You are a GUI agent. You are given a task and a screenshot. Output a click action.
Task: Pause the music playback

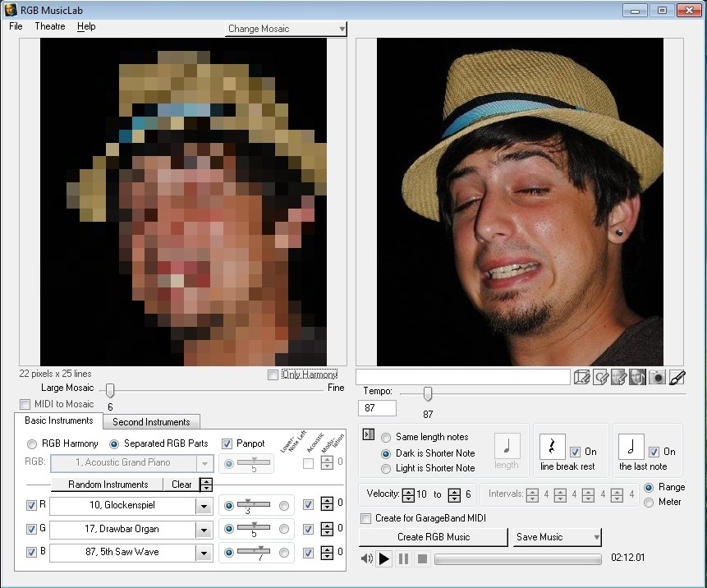pos(403,559)
